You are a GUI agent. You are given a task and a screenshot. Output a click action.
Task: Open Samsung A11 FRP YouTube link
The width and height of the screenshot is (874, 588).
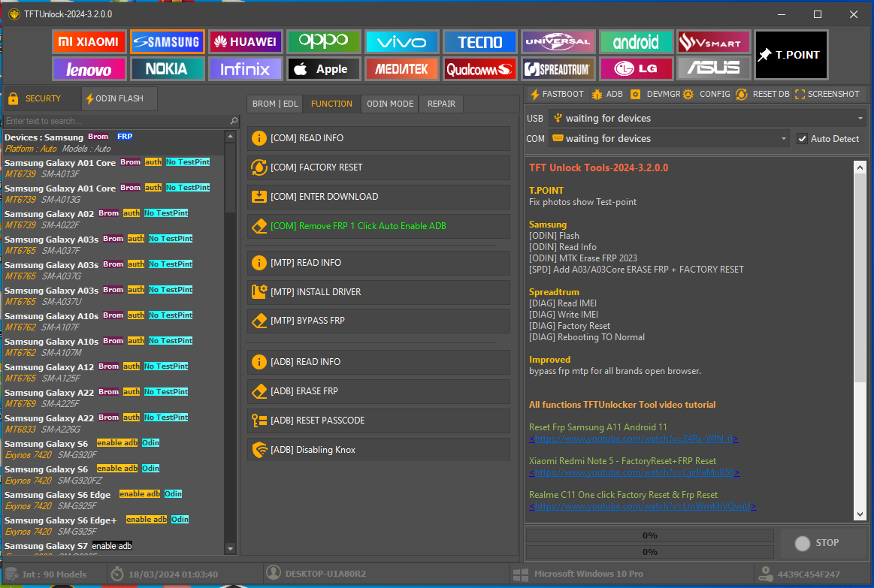point(634,439)
